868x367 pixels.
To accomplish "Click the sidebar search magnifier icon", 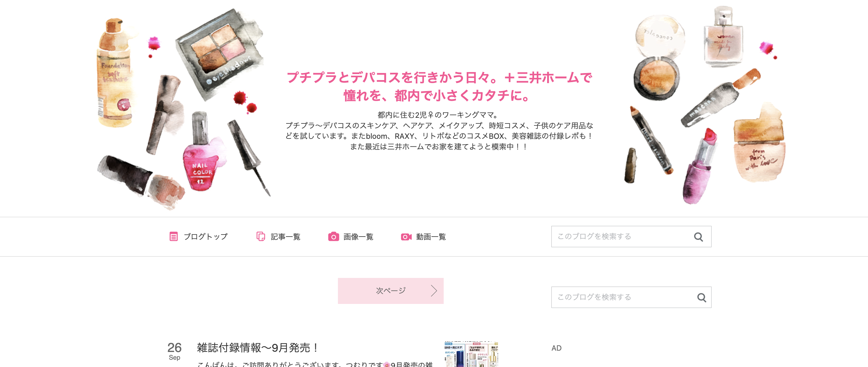I will tap(702, 298).
